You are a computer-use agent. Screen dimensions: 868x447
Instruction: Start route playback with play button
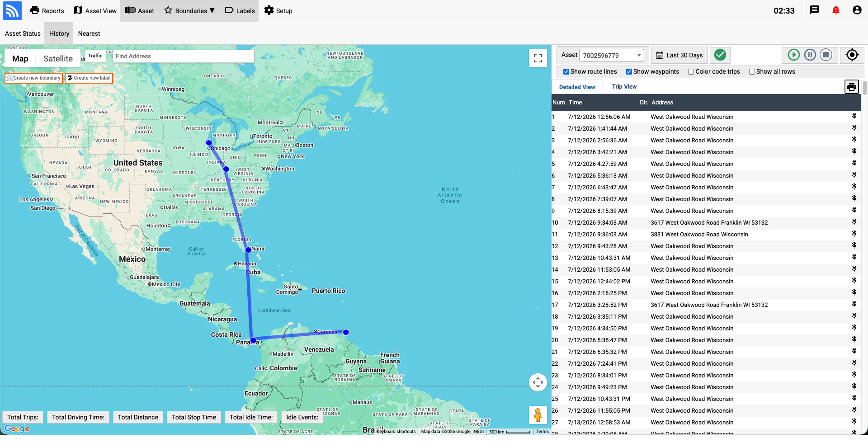[794, 55]
